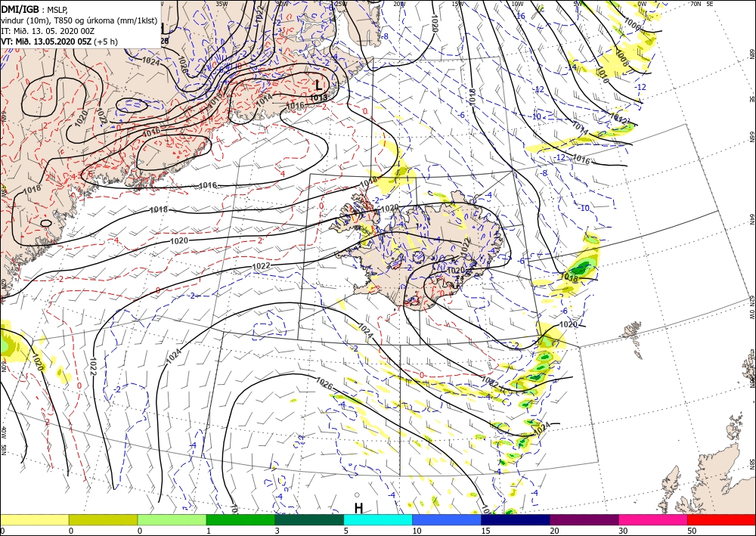The height and width of the screenshot is (536, 756).
Task: Click the "L" low marker above 1013
Action: coord(318,85)
